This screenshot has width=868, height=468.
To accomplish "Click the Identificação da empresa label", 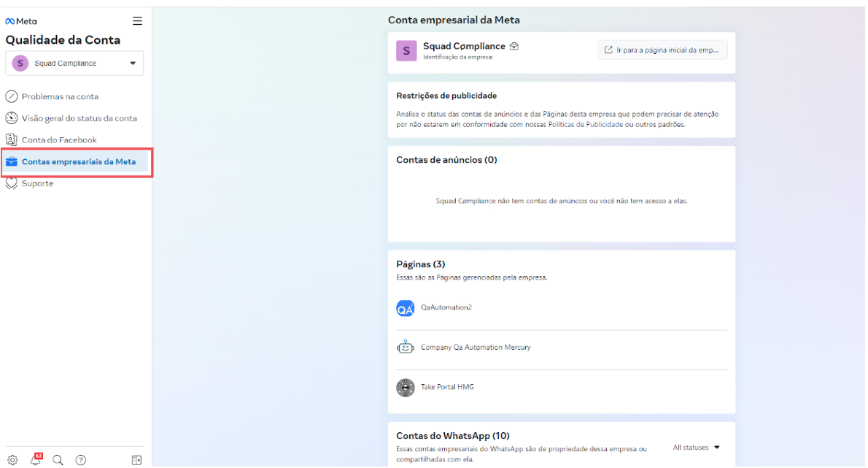I will click(x=458, y=57).
